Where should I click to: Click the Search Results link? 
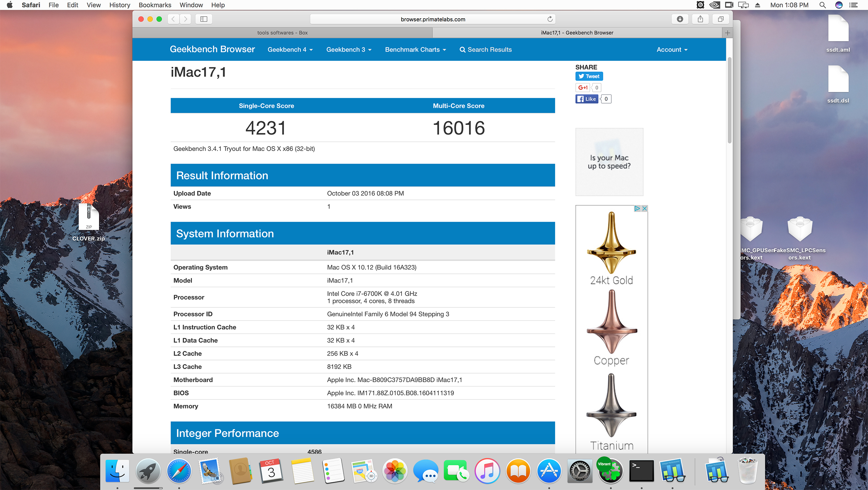click(486, 50)
